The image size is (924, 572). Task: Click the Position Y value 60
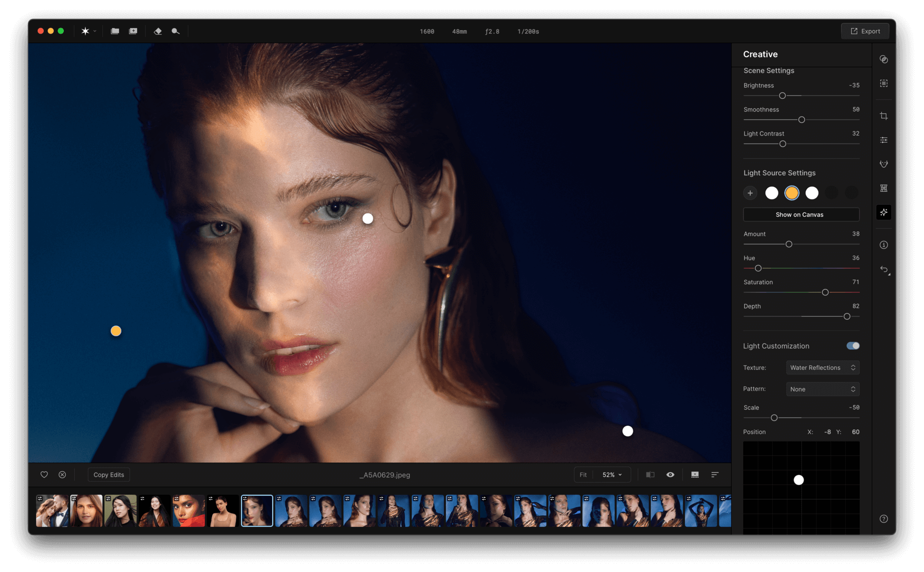856,432
